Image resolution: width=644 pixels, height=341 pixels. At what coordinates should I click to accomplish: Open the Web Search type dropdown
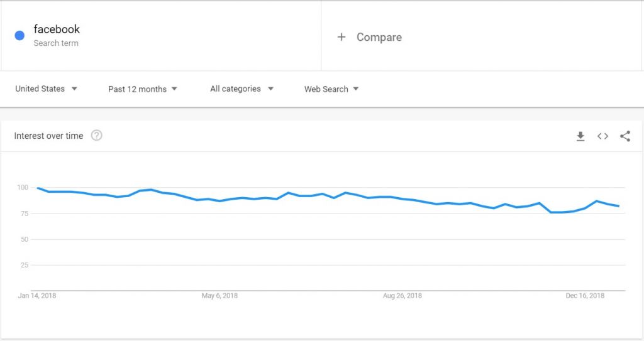point(331,89)
